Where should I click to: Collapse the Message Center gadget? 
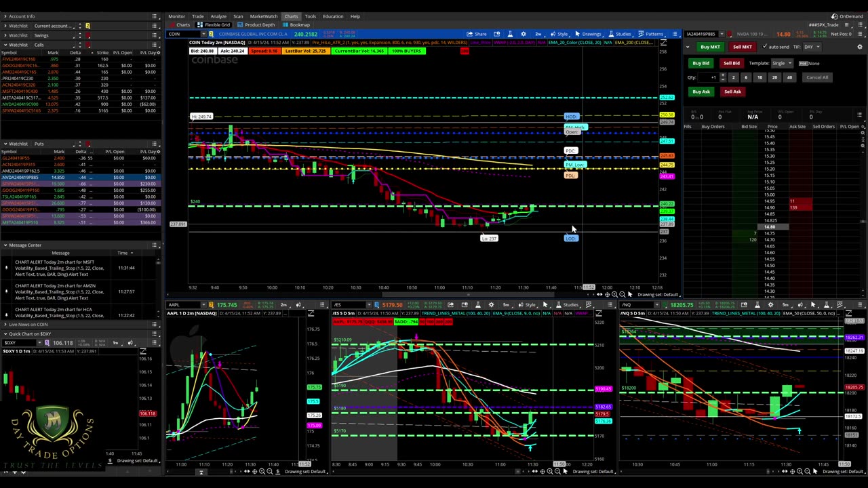[x=5, y=245]
